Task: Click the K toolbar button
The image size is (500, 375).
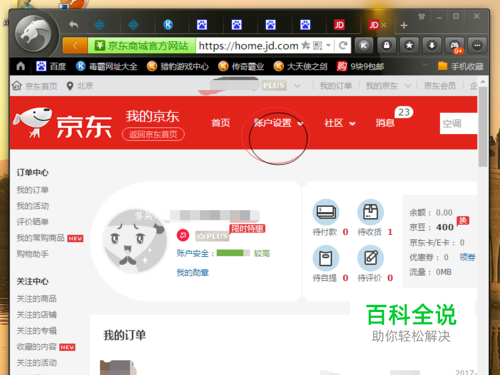Action: tap(364, 45)
